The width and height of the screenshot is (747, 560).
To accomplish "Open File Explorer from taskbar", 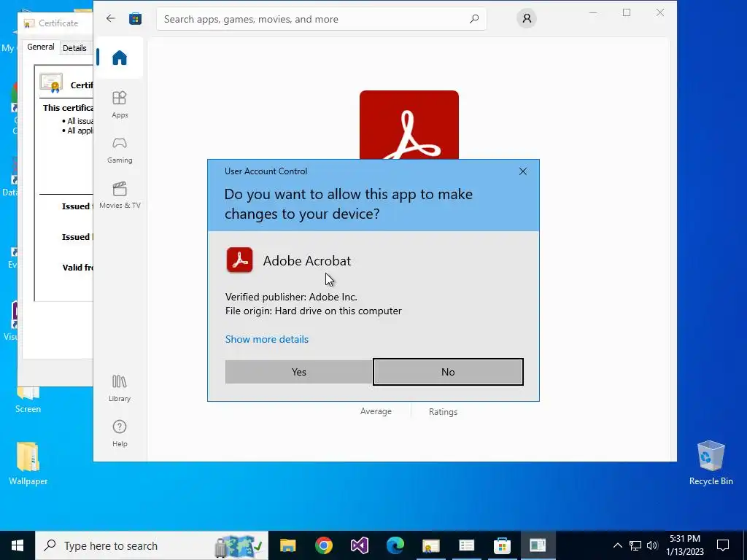I will pyautogui.click(x=287, y=545).
